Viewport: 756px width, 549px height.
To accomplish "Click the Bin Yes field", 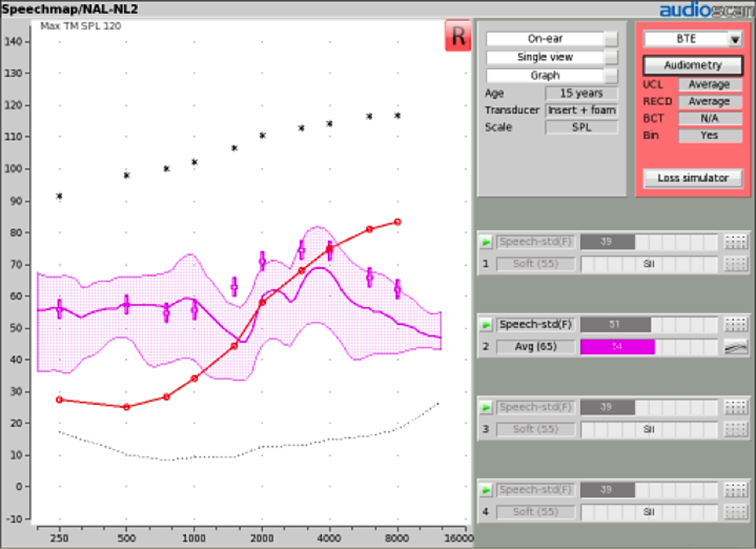I will (709, 136).
